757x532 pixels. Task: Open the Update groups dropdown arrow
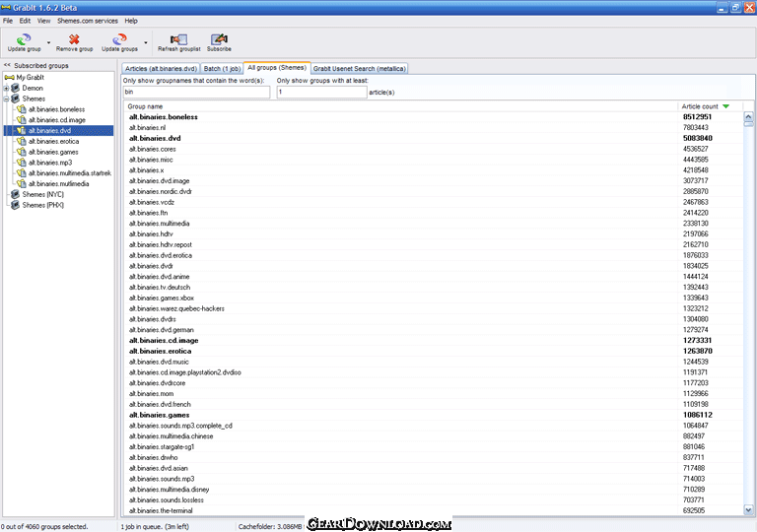pos(145,42)
